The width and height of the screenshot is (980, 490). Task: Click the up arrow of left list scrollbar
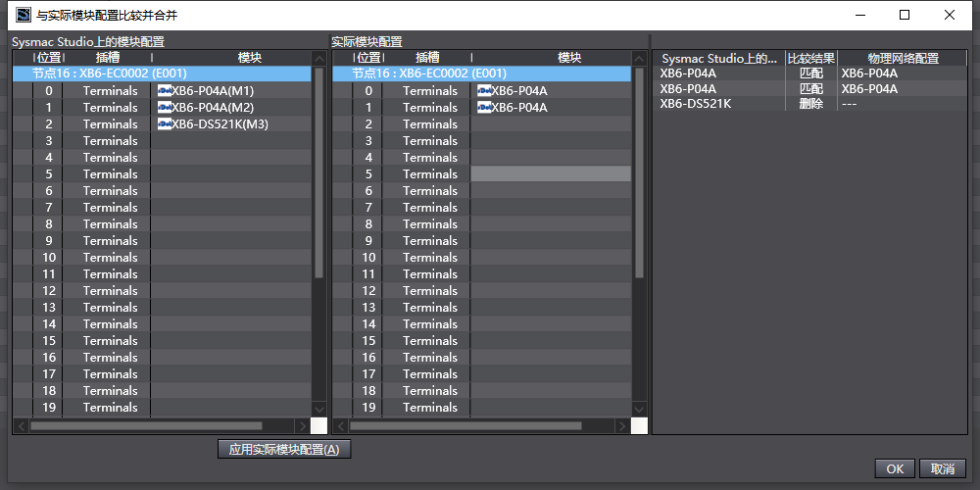318,60
